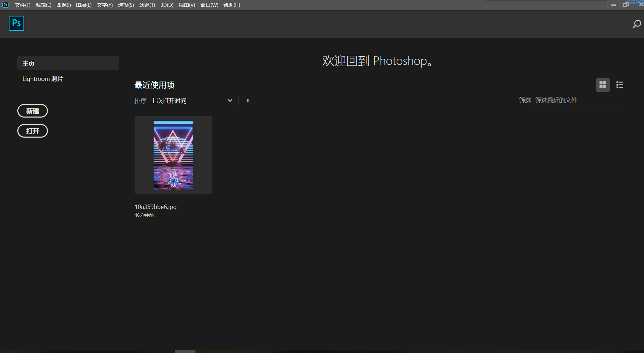644x353 pixels.
Task: Open the 文件(F) menu
Action: 22,5
